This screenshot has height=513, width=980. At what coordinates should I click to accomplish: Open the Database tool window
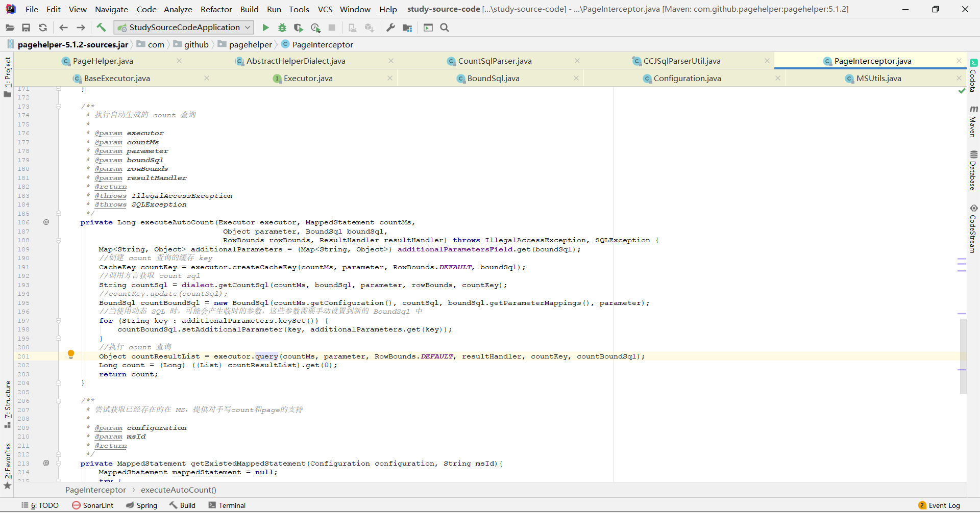(973, 170)
